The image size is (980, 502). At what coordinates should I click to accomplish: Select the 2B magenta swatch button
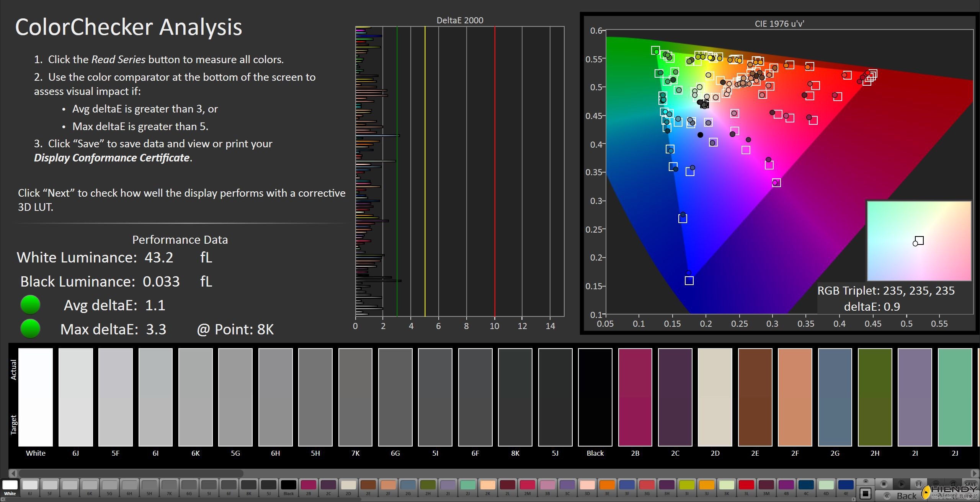(309, 487)
